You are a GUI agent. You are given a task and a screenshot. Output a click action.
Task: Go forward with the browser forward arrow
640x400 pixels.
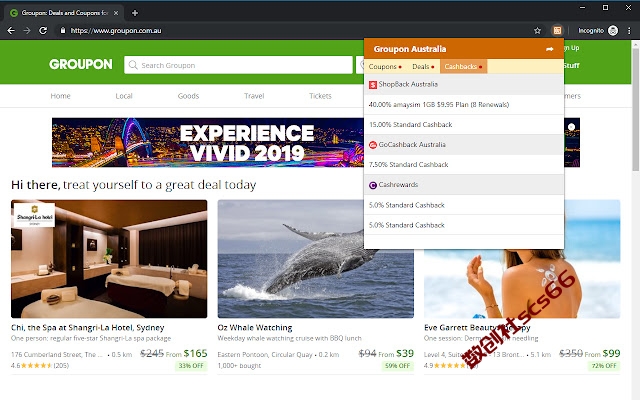27,31
